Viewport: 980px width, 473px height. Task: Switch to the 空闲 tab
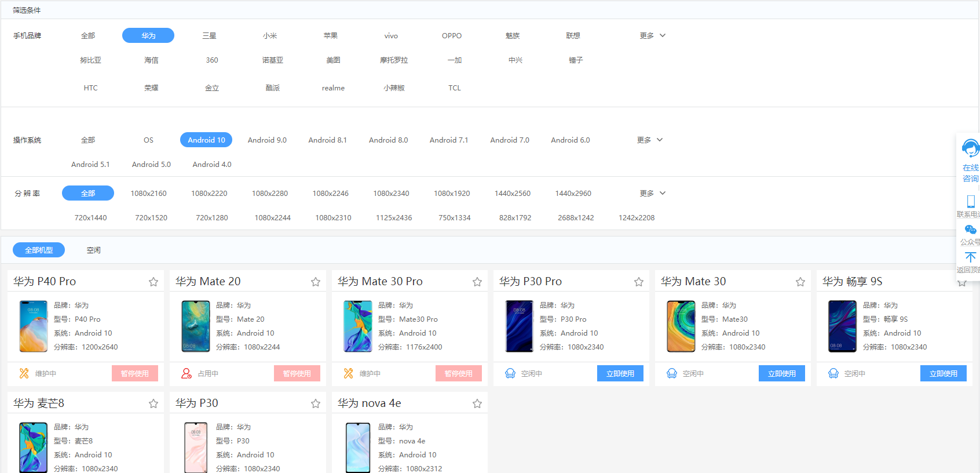pos(94,250)
